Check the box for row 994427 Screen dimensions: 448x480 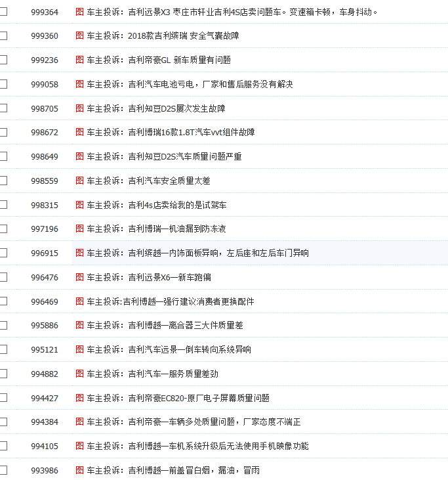click(x=3, y=397)
